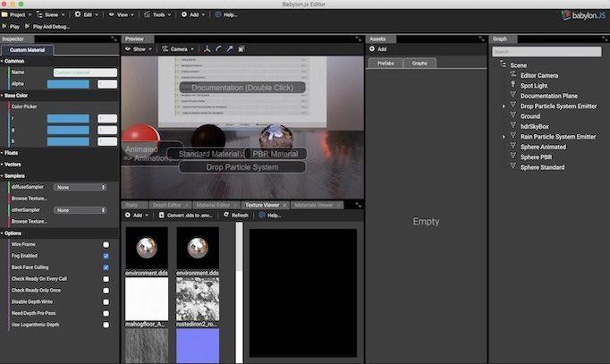This screenshot has width=610, height=364.
Task: Collapse the Samplers section header
Action: (x=60, y=176)
